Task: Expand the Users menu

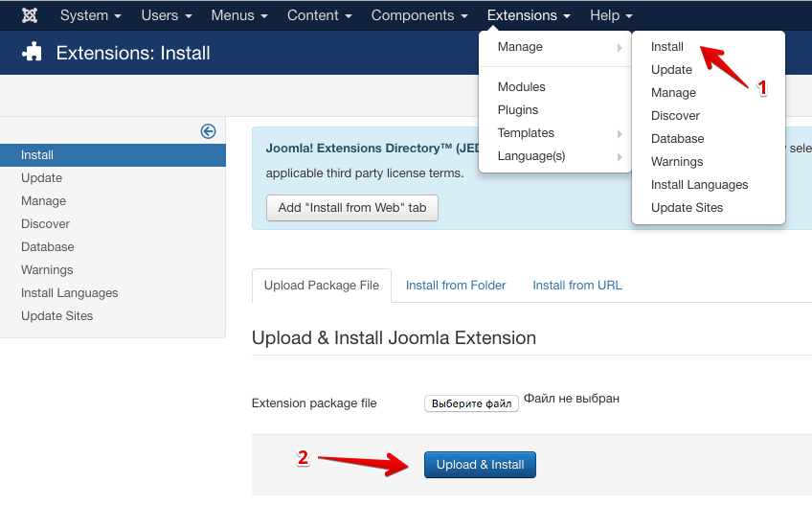Action: 166,15
